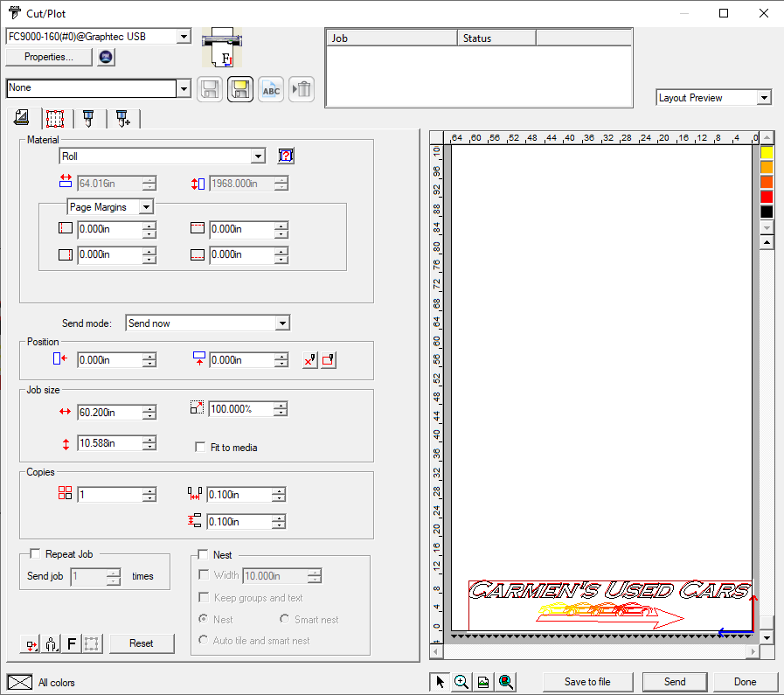Open the delete preset trash icon

[x=301, y=88]
